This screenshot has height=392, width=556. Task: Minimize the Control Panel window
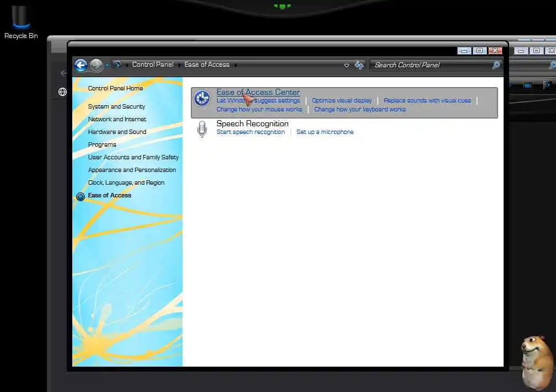tap(464, 51)
